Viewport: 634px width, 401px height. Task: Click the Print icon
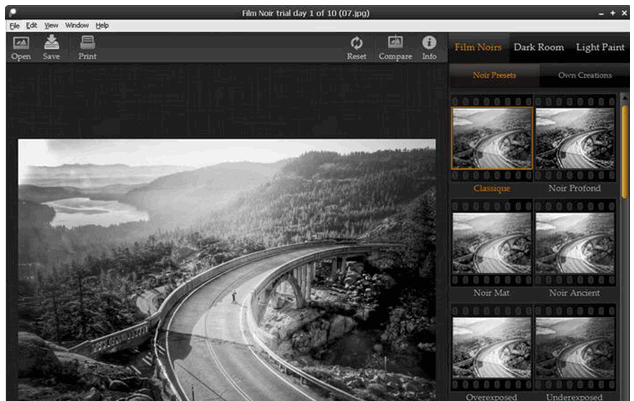click(87, 44)
